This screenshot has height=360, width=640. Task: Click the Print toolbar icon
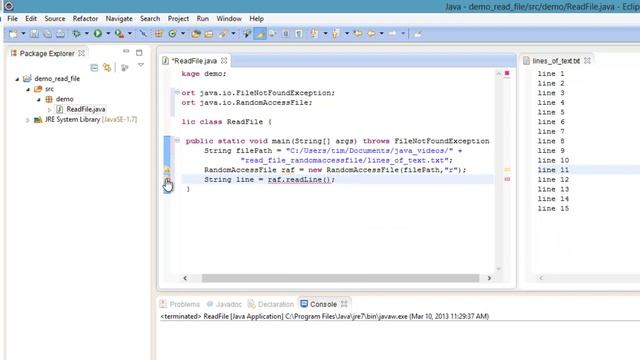pos(60,34)
